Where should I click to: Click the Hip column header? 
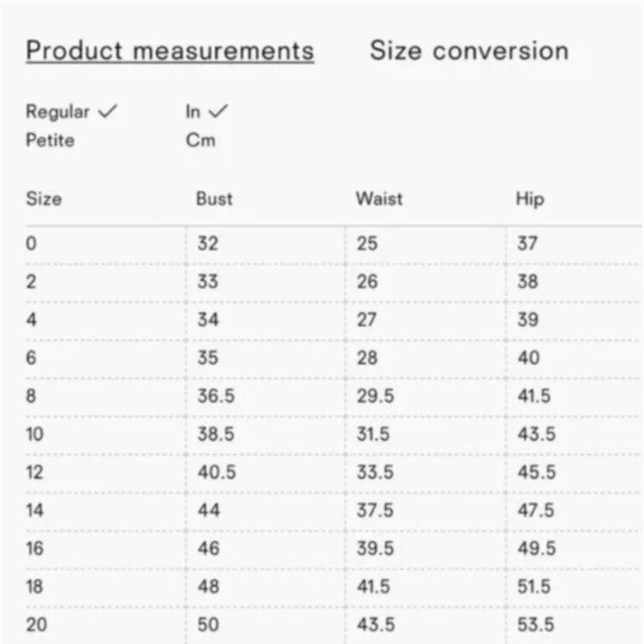[x=529, y=198]
